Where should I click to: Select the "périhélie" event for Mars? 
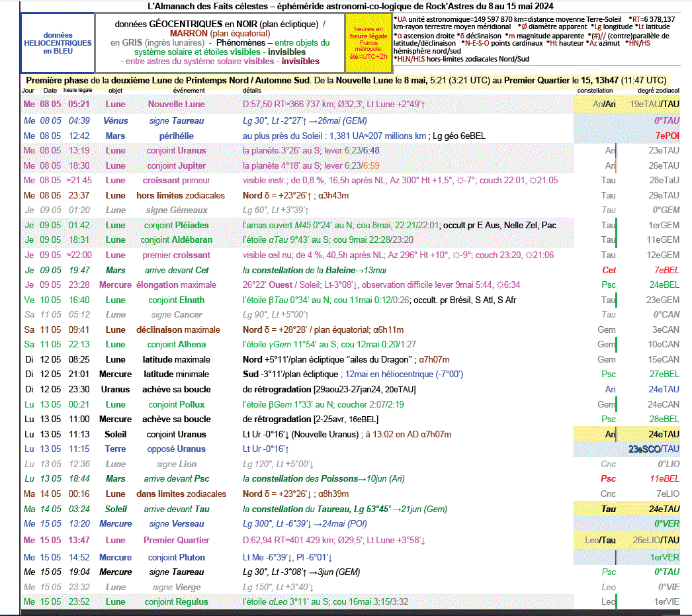coord(177,136)
